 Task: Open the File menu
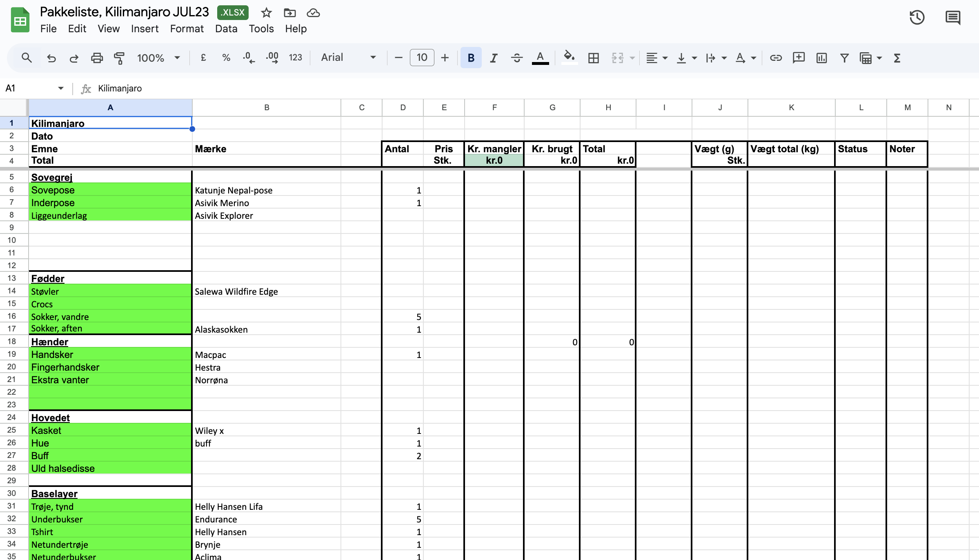49,29
